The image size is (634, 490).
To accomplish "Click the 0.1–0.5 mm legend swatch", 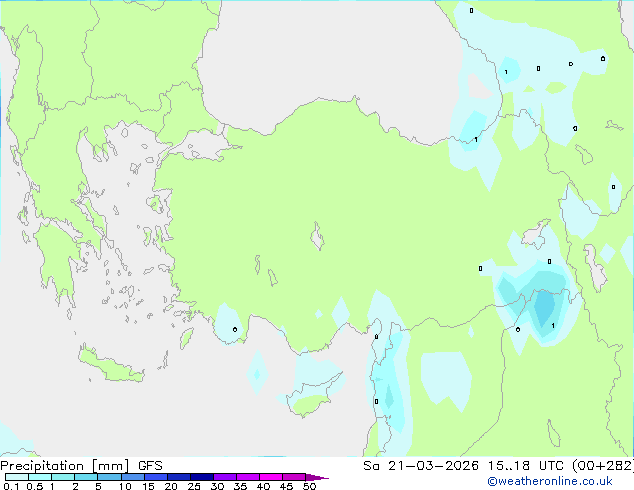I will 17,477.
